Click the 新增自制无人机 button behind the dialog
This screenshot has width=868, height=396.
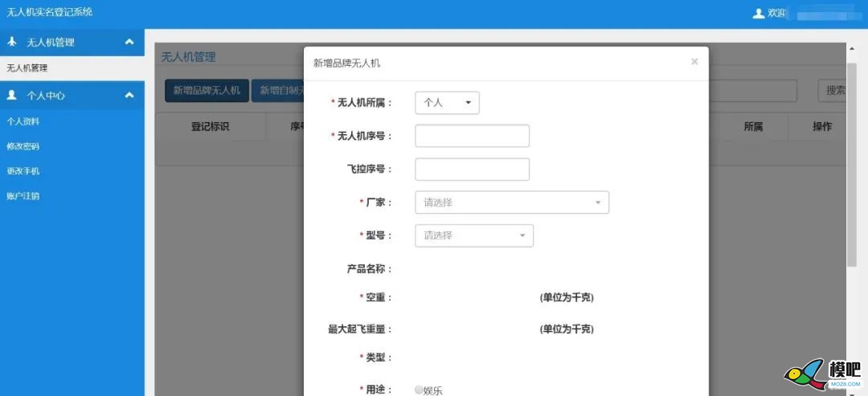pyautogui.click(x=278, y=91)
